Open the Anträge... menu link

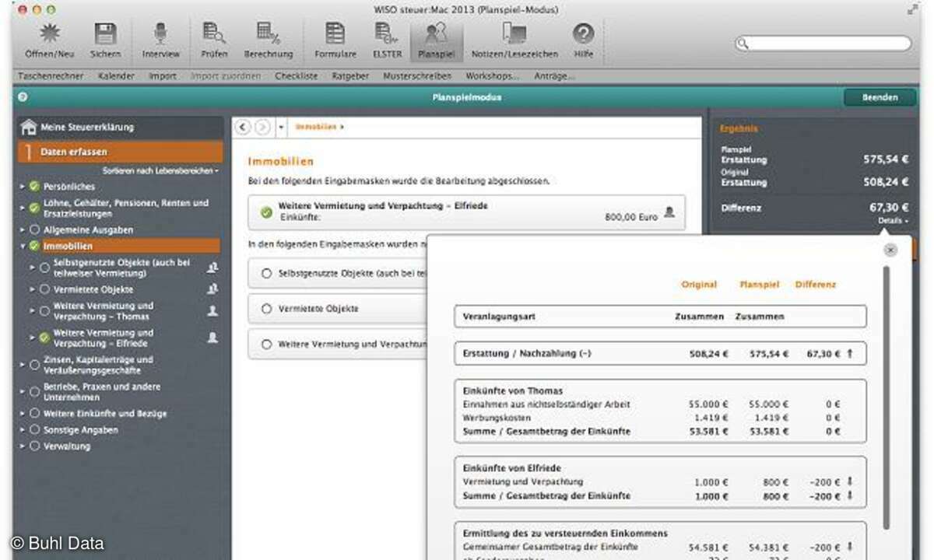[x=555, y=76]
